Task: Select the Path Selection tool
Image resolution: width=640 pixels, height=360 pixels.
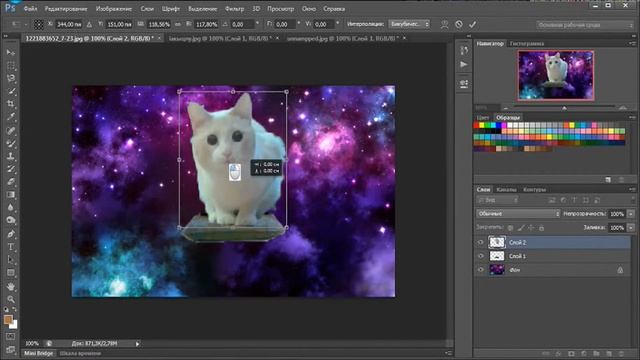Action: click(x=11, y=260)
